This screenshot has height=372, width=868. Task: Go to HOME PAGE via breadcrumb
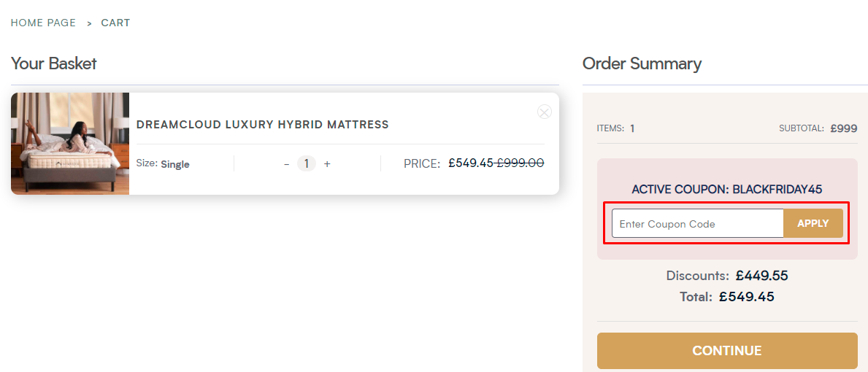(43, 23)
